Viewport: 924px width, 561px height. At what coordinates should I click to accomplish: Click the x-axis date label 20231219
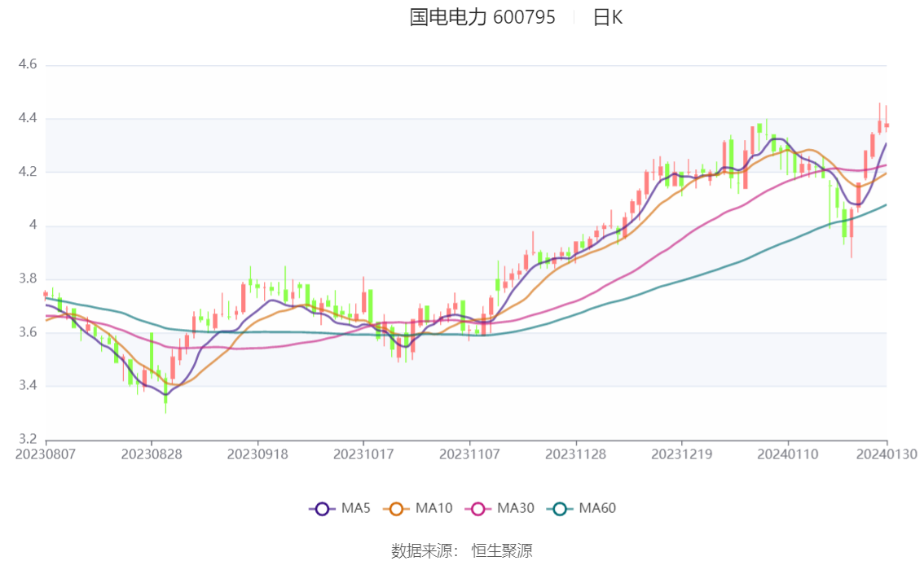pos(682,454)
